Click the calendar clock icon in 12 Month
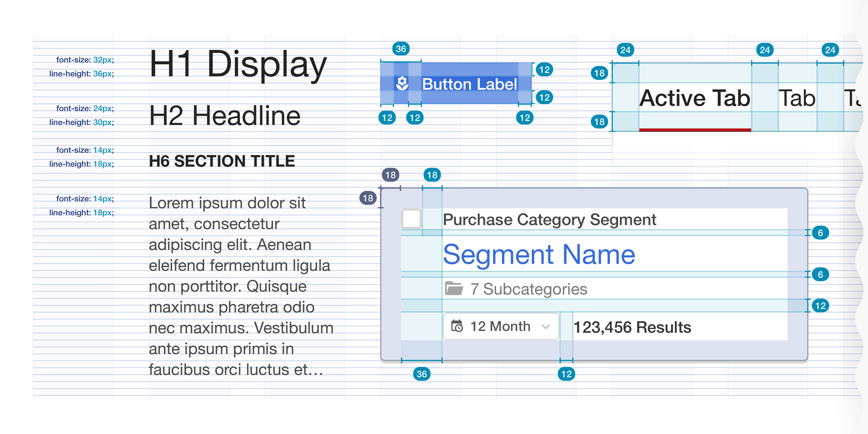868x434 pixels. [457, 326]
